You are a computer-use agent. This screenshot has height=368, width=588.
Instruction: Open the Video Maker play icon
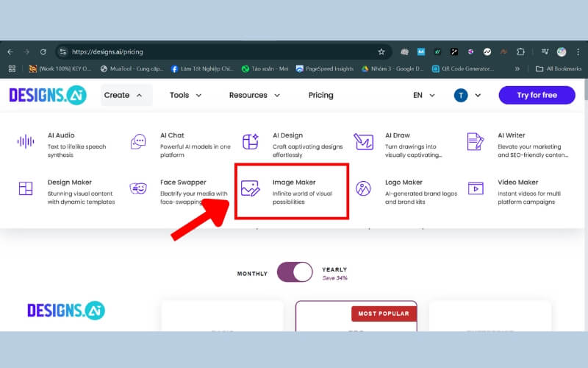click(476, 188)
